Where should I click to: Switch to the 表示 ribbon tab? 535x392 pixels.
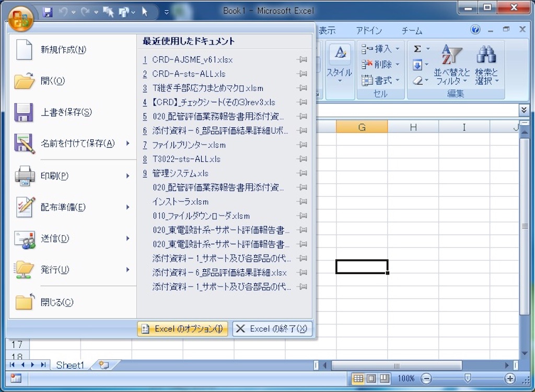(x=327, y=31)
